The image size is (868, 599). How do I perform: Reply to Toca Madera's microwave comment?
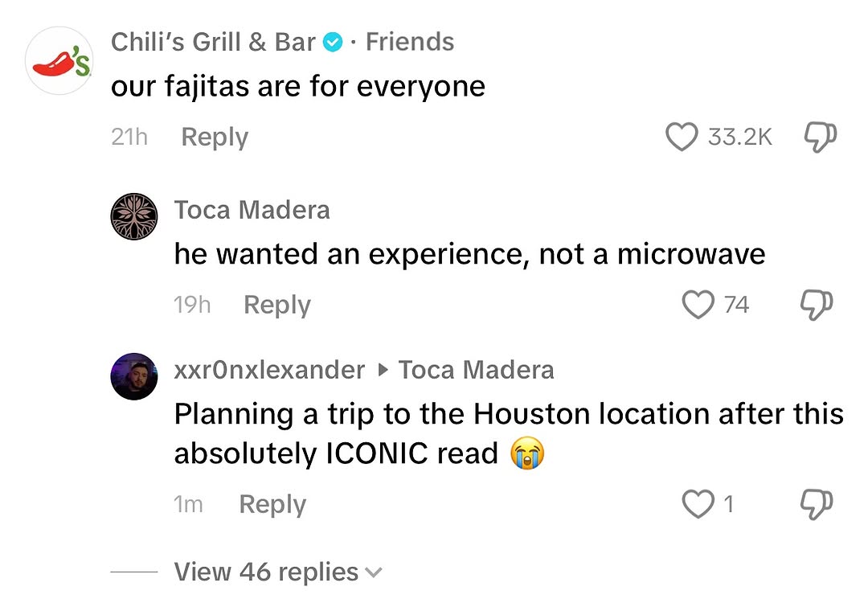point(276,305)
